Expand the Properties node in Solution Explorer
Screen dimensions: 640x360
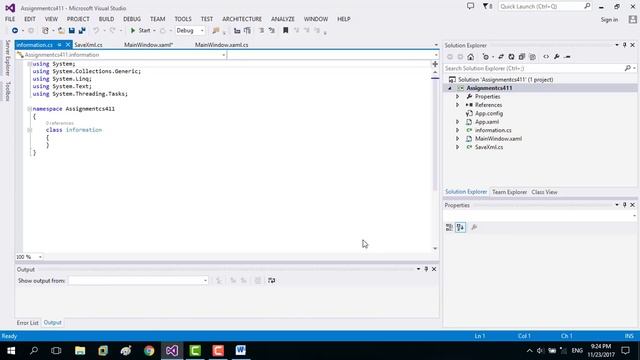(x=458, y=97)
